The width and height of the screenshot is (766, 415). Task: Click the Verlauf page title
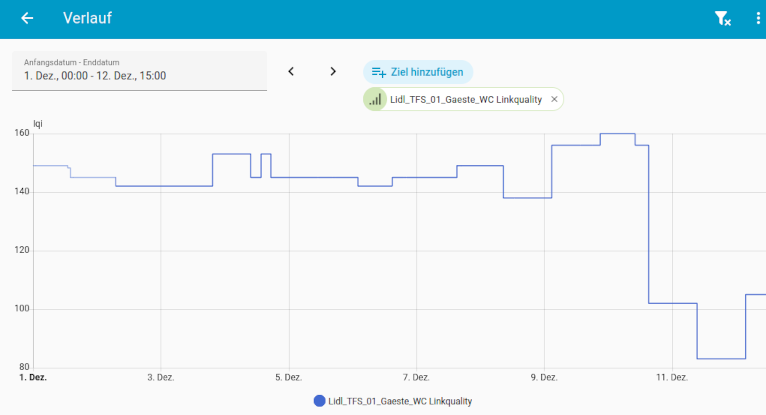pyautogui.click(x=87, y=19)
